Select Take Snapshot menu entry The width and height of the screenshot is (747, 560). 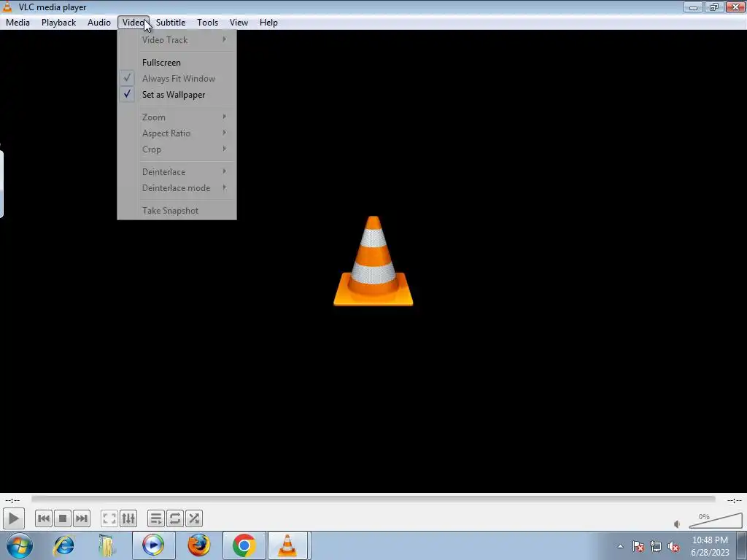[x=177, y=211]
